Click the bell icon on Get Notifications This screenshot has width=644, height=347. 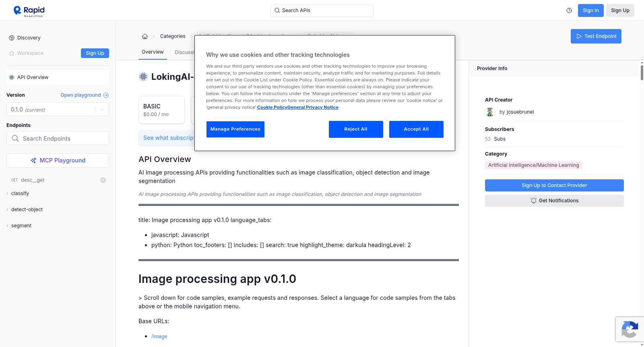coord(534,201)
